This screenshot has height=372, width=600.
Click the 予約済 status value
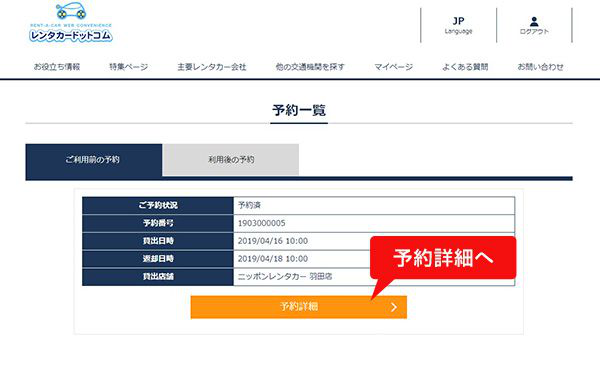[249, 205]
